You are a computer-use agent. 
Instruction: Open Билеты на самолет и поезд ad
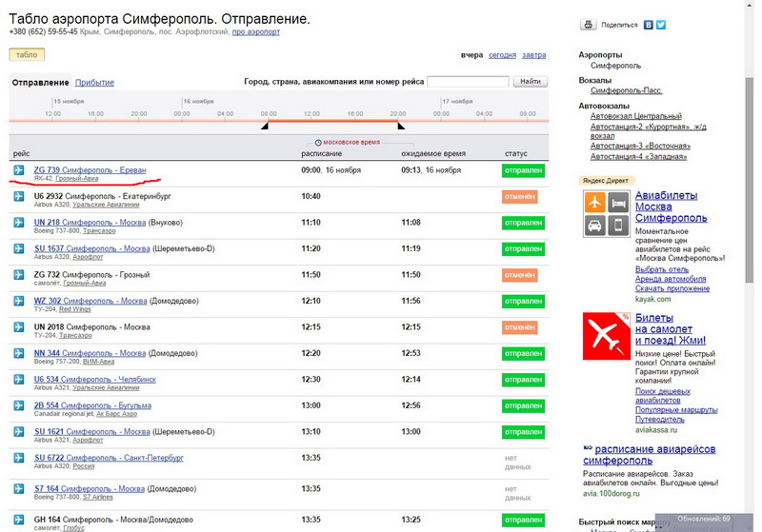tap(671, 329)
